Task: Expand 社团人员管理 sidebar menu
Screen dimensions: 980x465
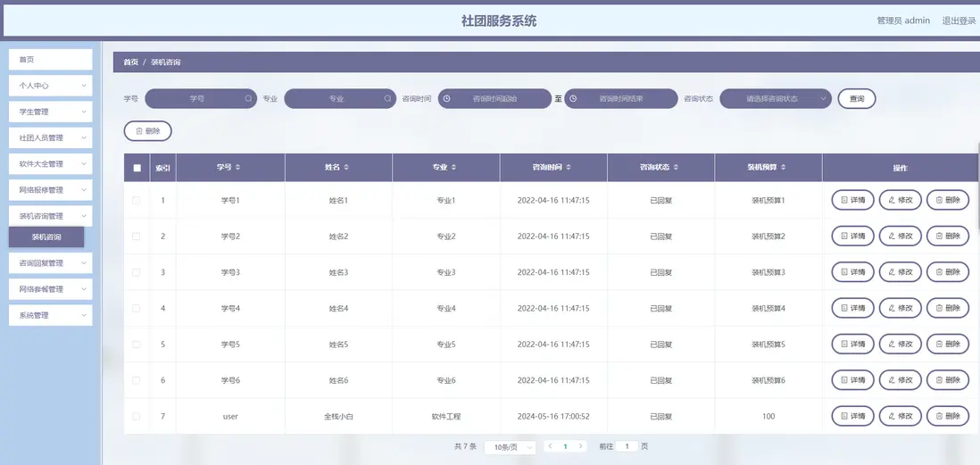Action: tap(51, 138)
